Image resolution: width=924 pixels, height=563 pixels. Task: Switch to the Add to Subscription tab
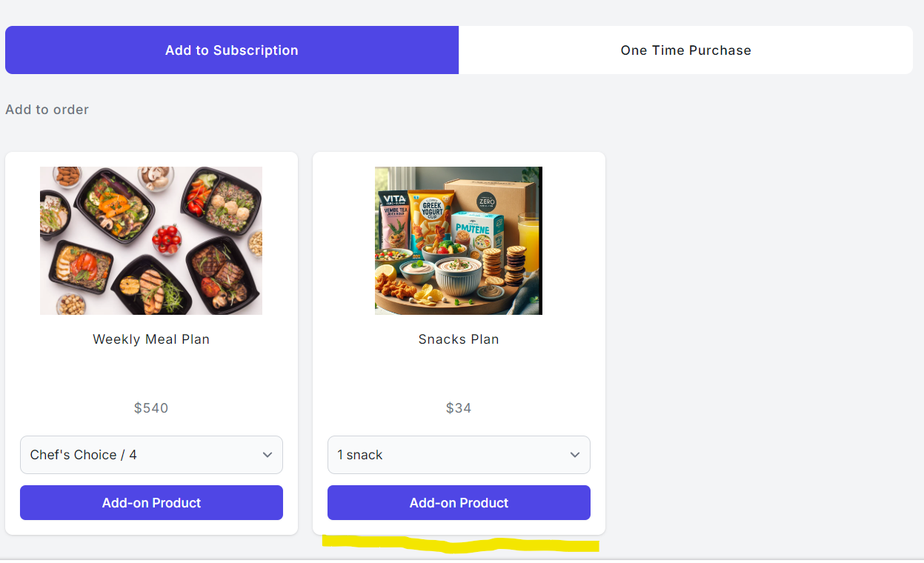point(231,50)
